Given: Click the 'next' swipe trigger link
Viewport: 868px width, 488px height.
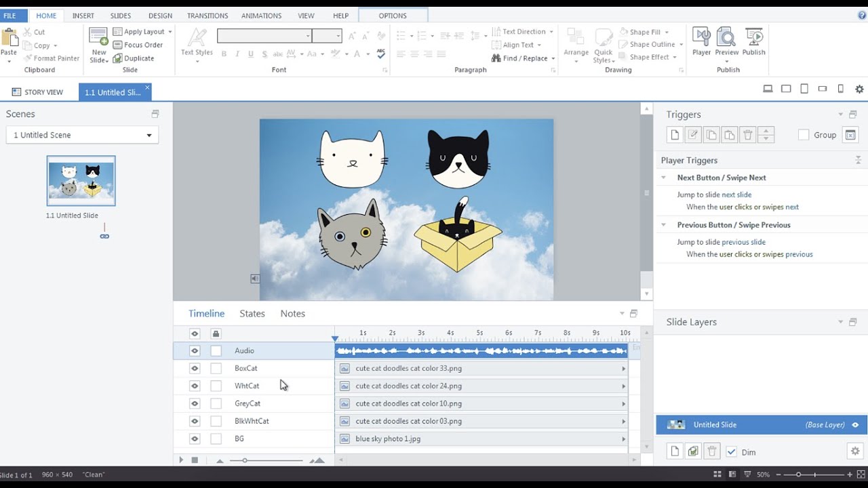Looking at the screenshot, I should point(792,207).
